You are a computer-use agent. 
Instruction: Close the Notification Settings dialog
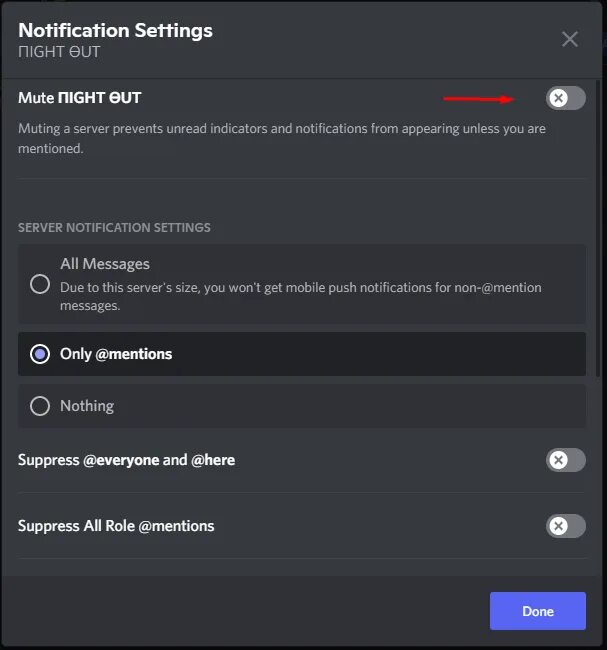(570, 39)
